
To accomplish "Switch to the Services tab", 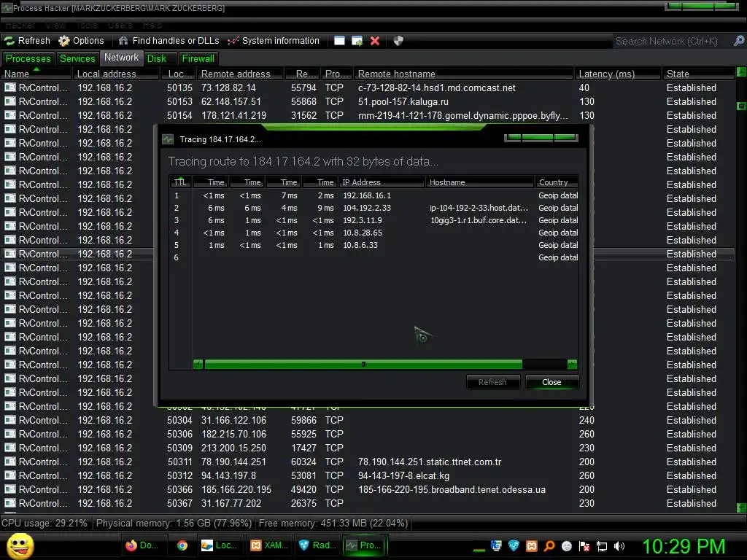I will tap(77, 58).
